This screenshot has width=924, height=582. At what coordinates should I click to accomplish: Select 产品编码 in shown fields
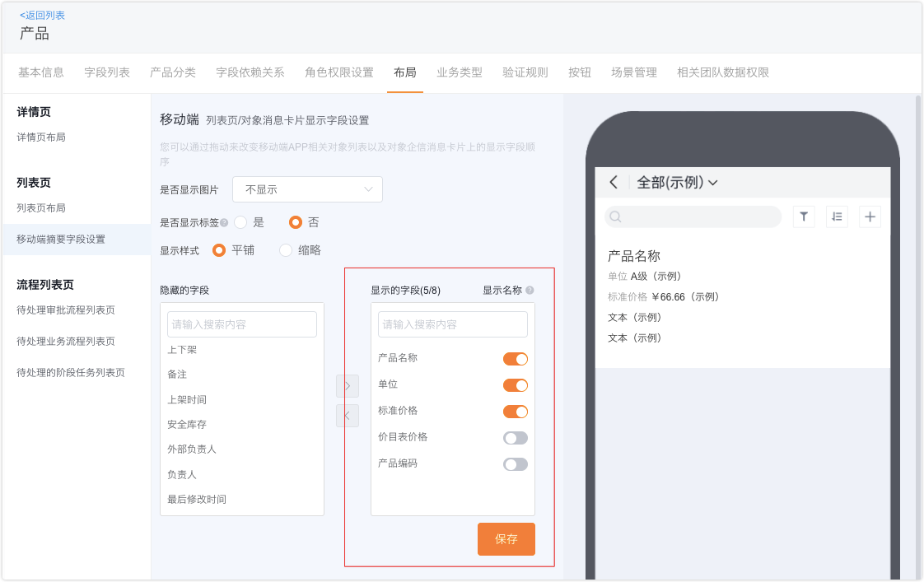(x=398, y=463)
